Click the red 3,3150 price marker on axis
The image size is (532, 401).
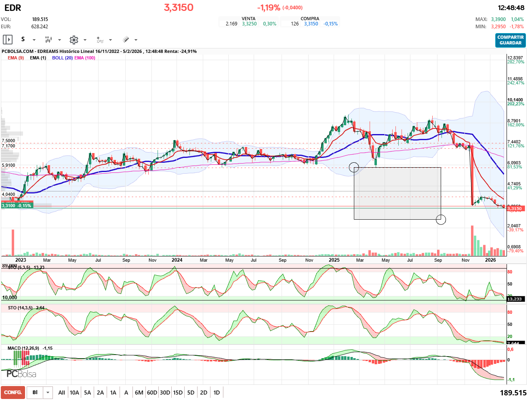(515, 209)
